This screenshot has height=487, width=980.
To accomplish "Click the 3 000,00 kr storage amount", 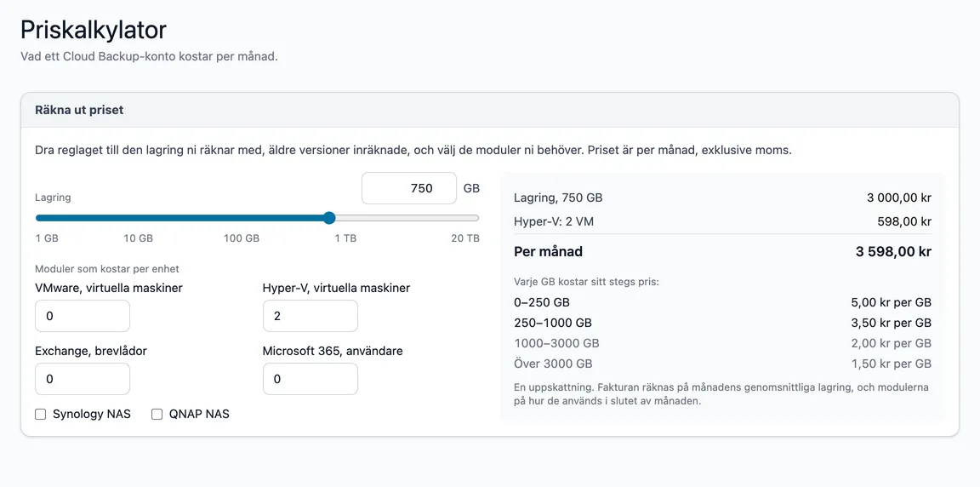I will tap(898, 198).
